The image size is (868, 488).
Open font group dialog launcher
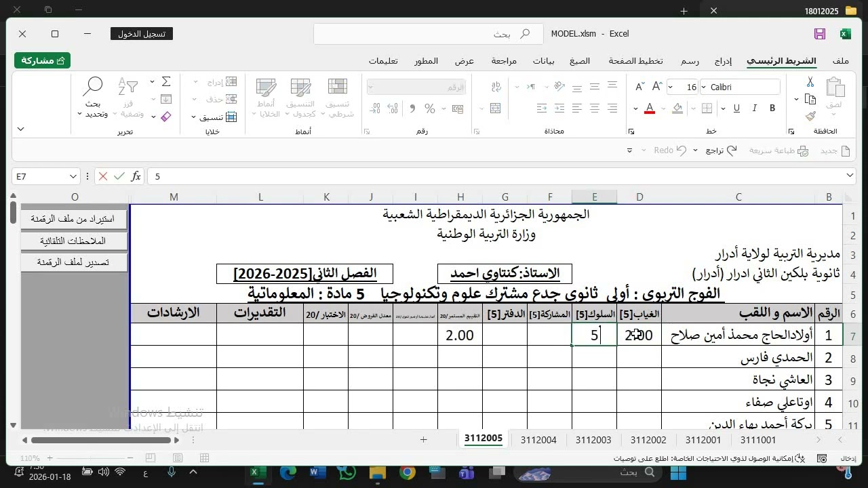point(631,131)
